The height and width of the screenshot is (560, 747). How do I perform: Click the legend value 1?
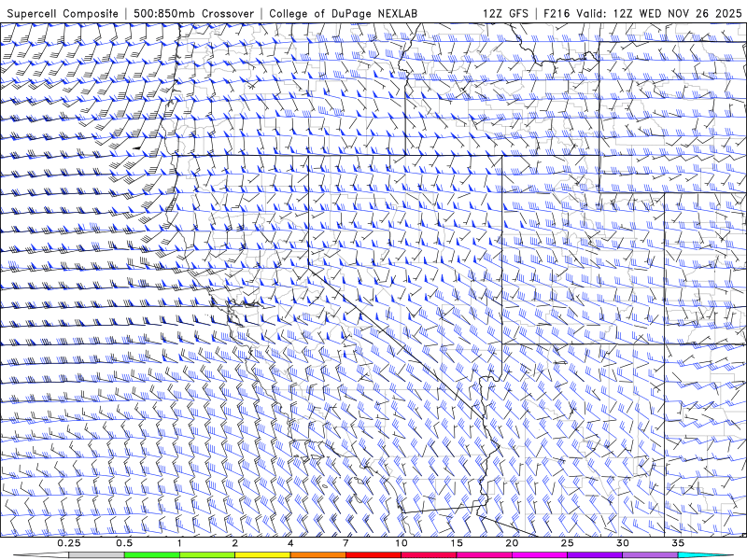[179, 543]
